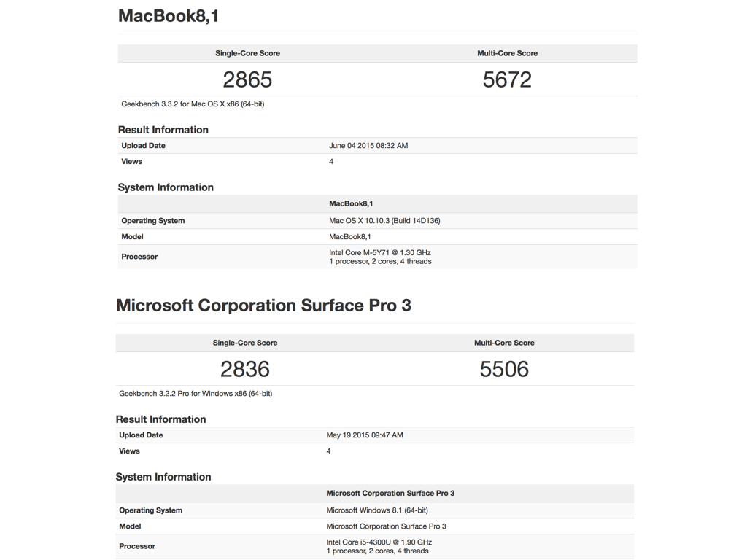The height and width of the screenshot is (560, 747).
Task: Click the Intel Core i5-4300U processor entry
Action: 379,542
